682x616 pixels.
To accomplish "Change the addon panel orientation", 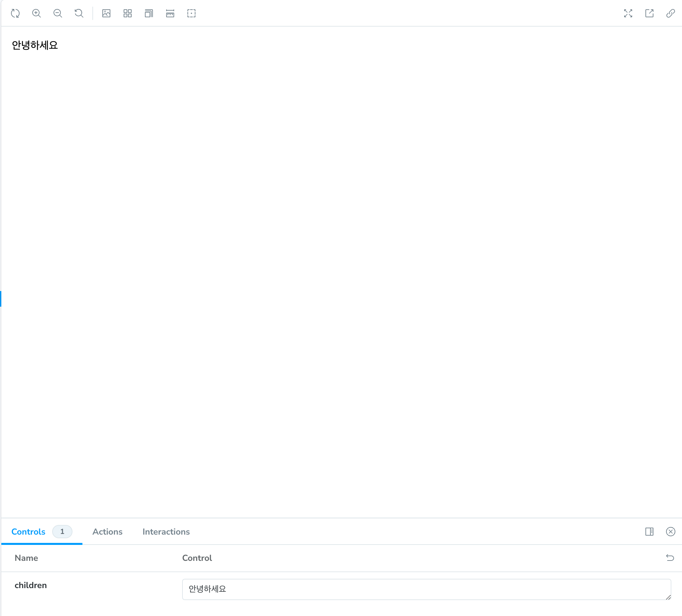I will pyautogui.click(x=649, y=532).
